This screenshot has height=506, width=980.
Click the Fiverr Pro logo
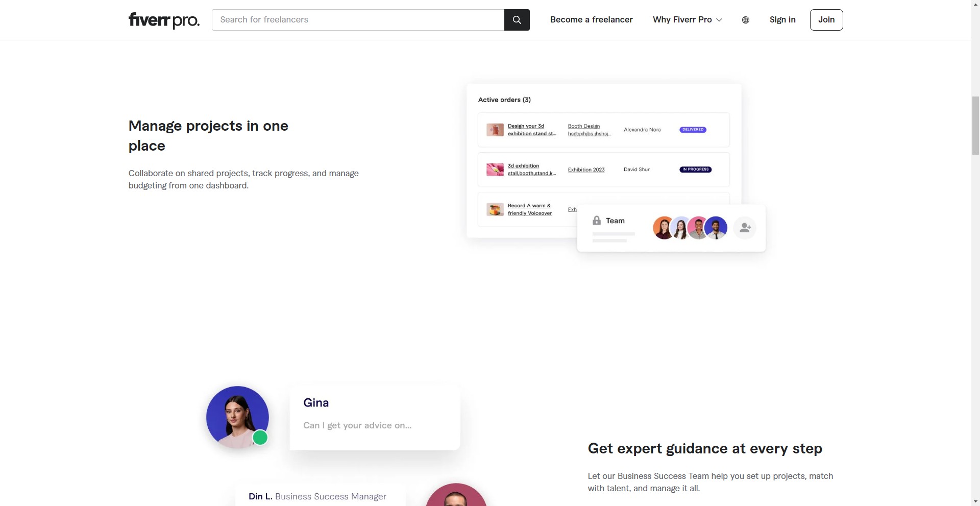tap(164, 20)
